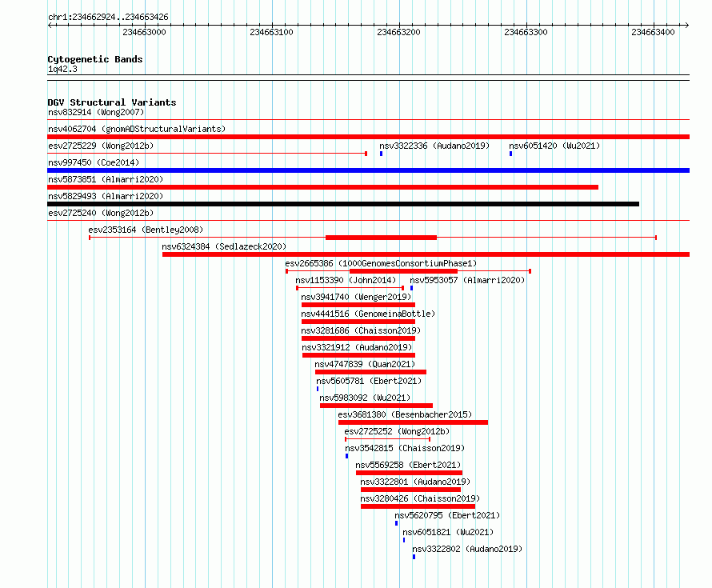Click the nsv5829493 (Almarri2020) label

coord(106,196)
